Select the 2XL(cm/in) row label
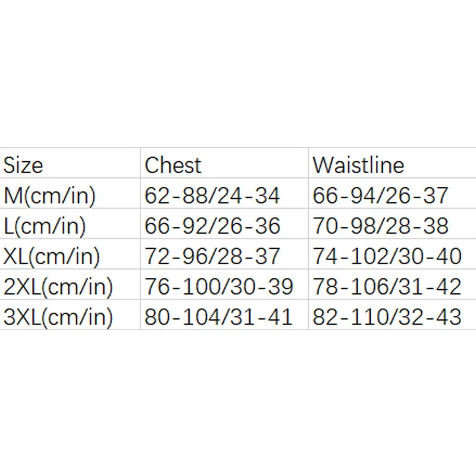Screen dimensions: 476x476 (58, 286)
